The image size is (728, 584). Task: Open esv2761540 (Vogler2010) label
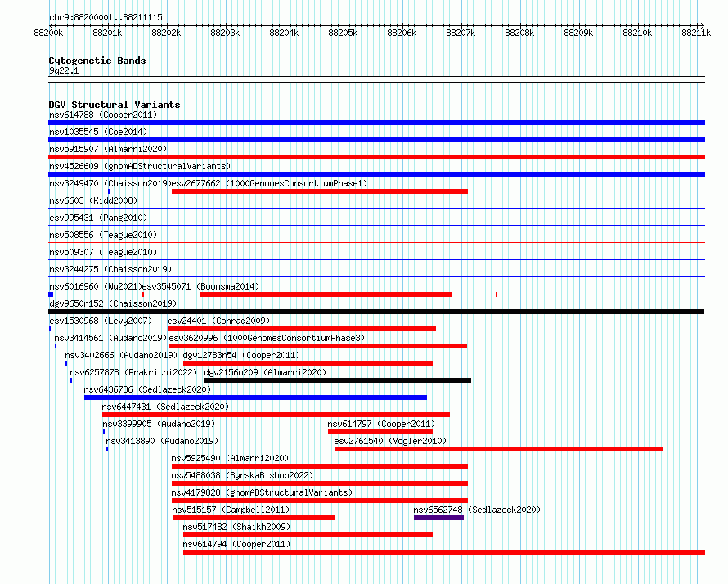[x=390, y=441]
